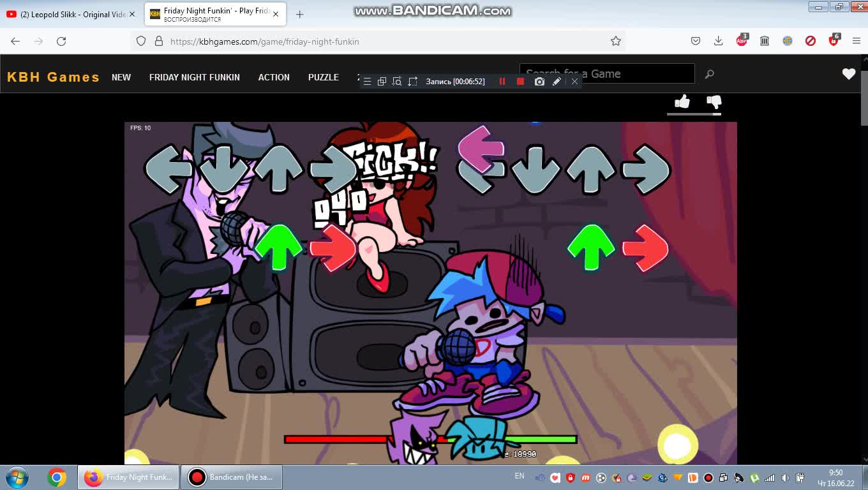Screen dimensions: 868x490
Task: Click the globe extension icon
Action: tap(788, 41)
